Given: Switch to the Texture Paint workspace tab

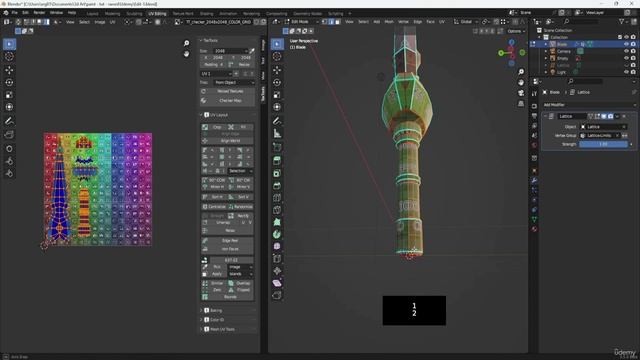Looking at the screenshot, I should click(183, 13).
